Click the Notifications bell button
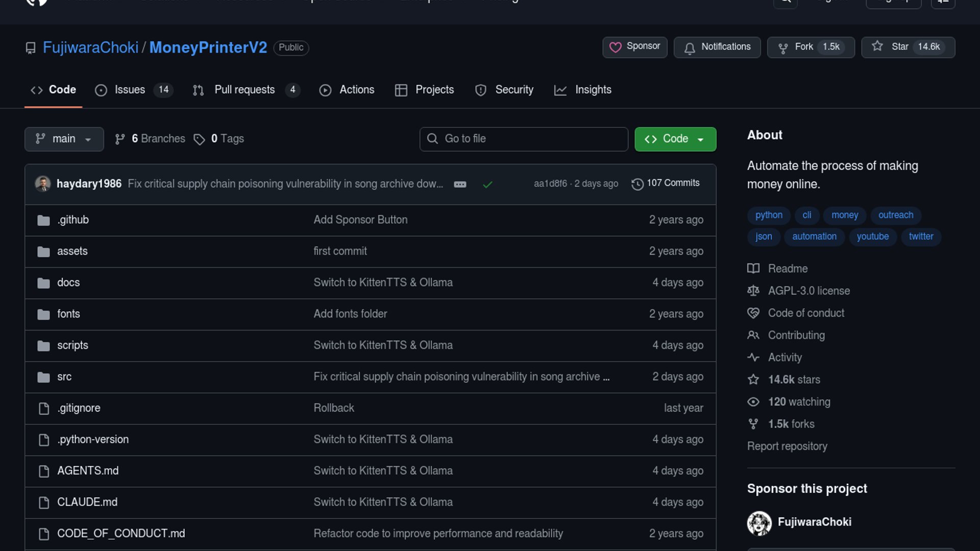Screen dimensions: 980x551 tap(717, 47)
